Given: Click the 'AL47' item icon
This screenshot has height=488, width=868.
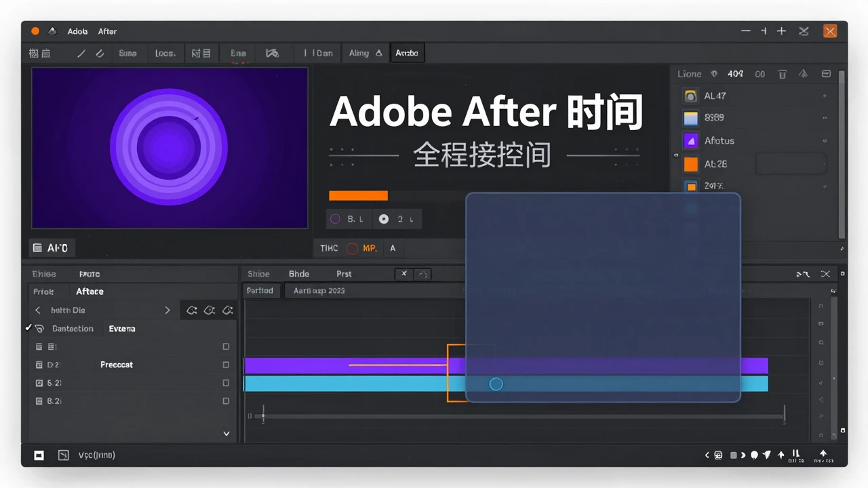Looking at the screenshot, I should (x=690, y=96).
